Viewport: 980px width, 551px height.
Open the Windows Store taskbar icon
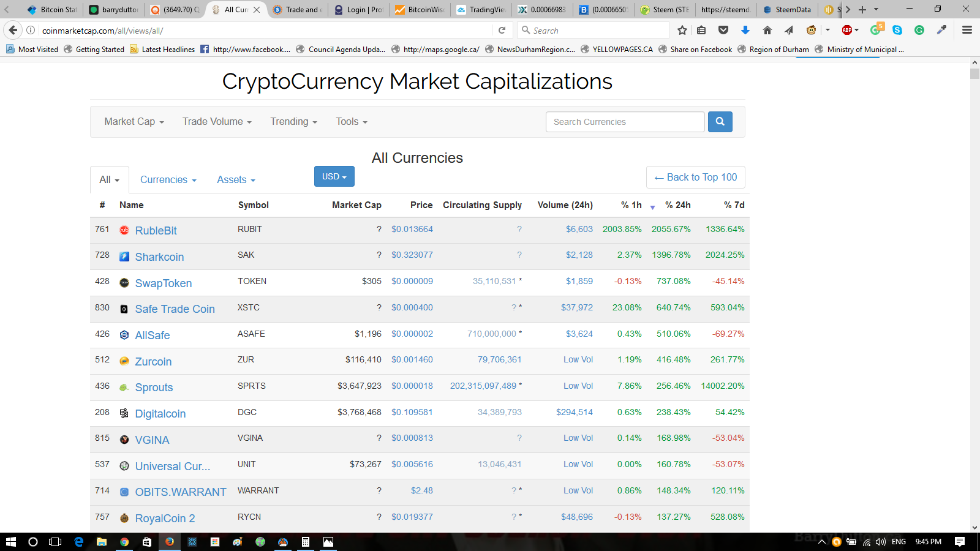point(147,542)
